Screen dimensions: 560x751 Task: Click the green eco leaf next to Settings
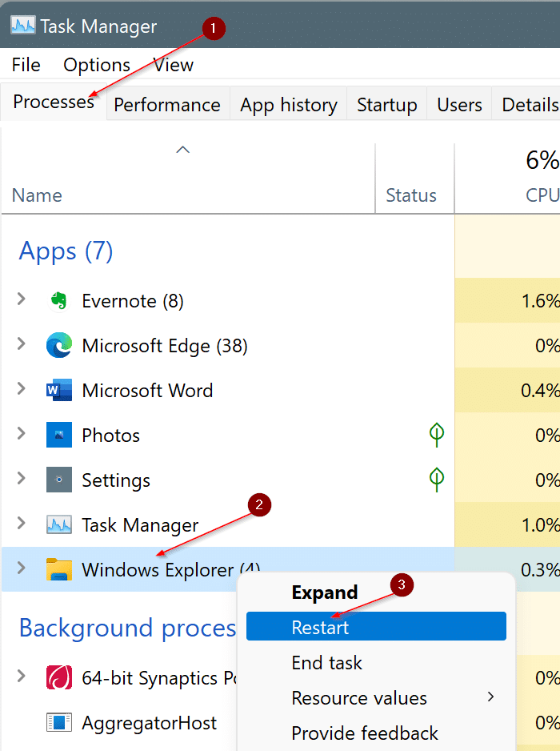[437, 480]
